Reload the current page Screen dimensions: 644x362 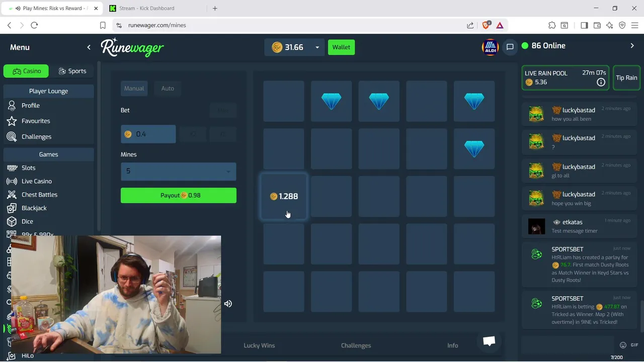[x=34, y=25]
